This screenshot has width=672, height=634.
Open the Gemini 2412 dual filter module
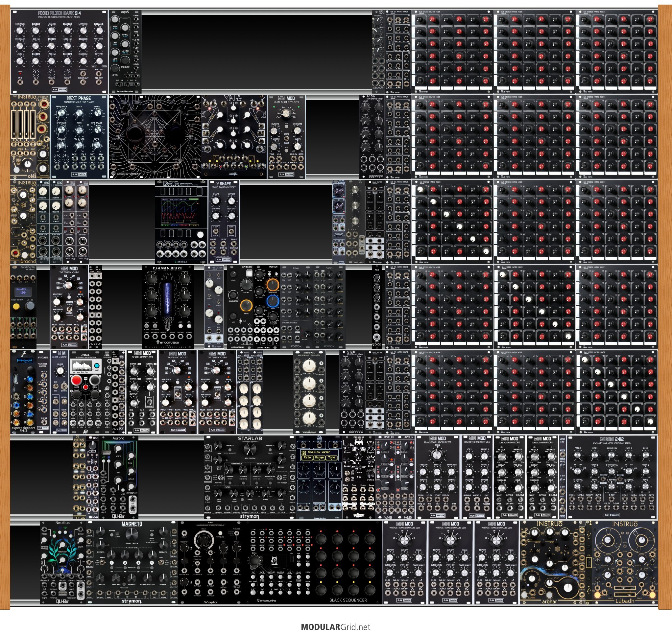[x=612, y=478]
